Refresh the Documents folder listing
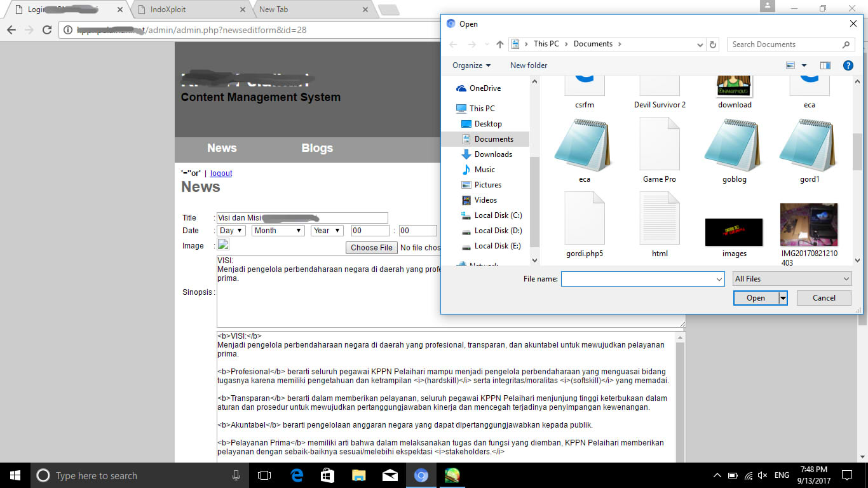 [x=713, y=44]
